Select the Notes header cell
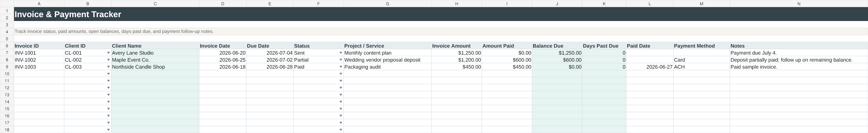This screenshot has width=868, height=133. point(799,46)
